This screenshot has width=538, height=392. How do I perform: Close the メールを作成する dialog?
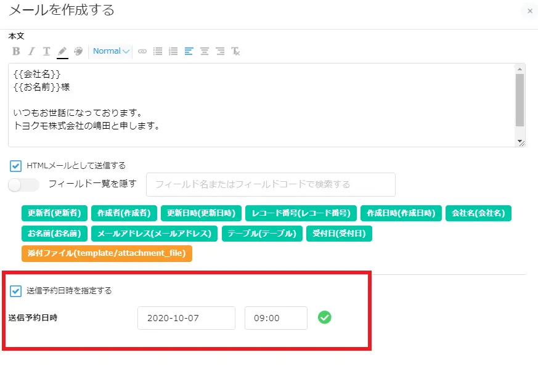[530, 11]
